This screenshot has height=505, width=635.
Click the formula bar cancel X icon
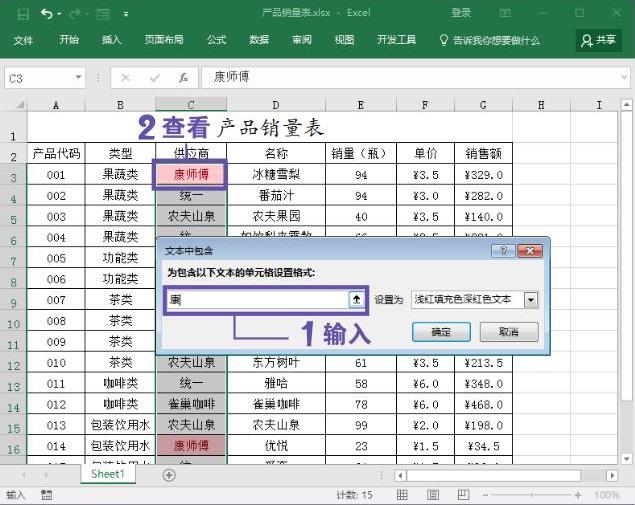tap(125, 78)
